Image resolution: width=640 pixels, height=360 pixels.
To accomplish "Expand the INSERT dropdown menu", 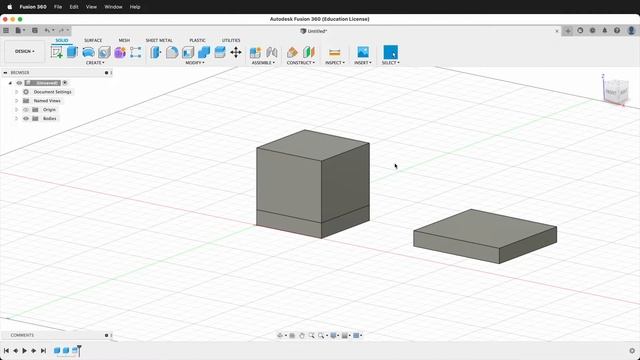I will coord(363,63).
